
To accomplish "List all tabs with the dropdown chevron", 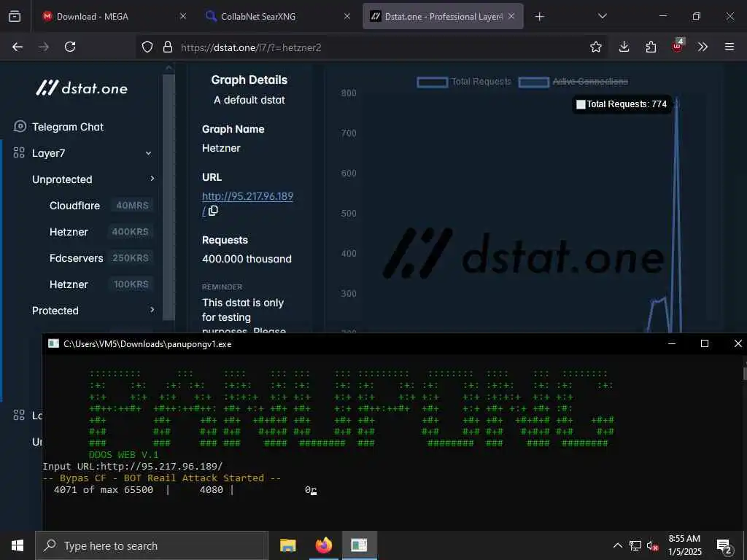I will coord(602,16).
